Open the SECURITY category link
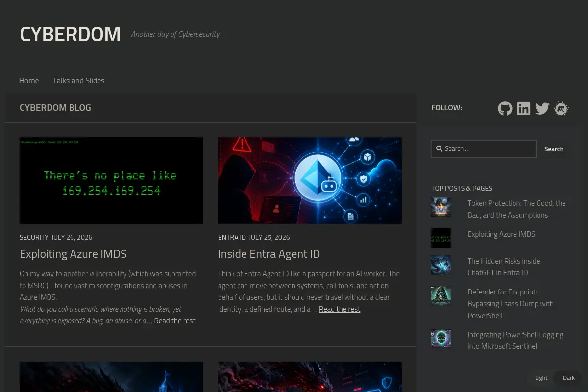The height and width of the screenshot is (392, 588). [34, 237]
